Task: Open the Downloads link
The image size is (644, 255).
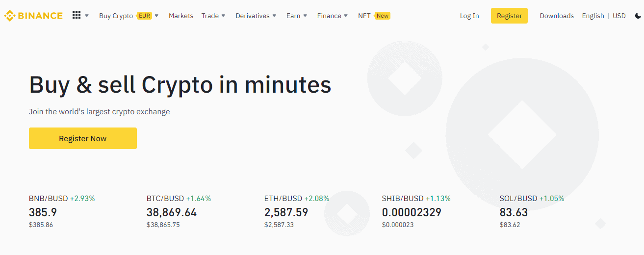Action: click(557, 16)
